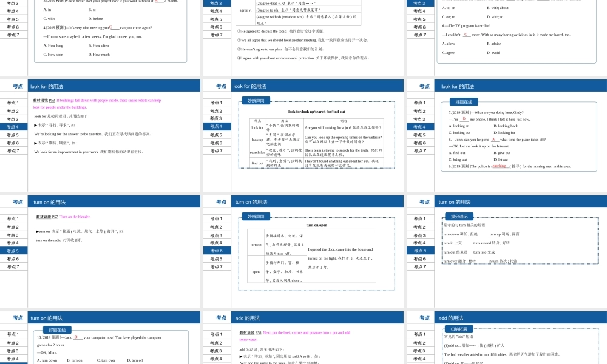Select 考点 7 on look for P53 slide
This screenshot has width=607, height=364.
pyautogui.click(x=13, y=150)
